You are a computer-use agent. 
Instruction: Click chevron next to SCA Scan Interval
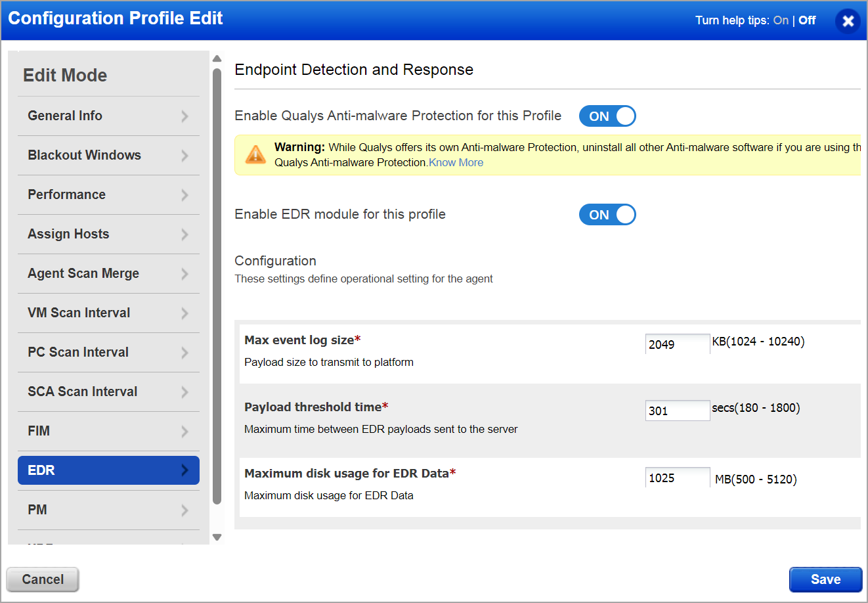[x=184, y=392]
